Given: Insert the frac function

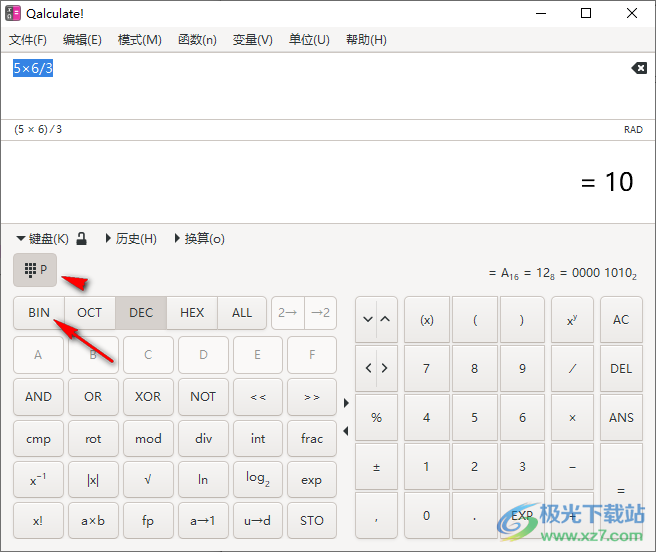Looking at the screenshot, I should [x=312, y=439].
